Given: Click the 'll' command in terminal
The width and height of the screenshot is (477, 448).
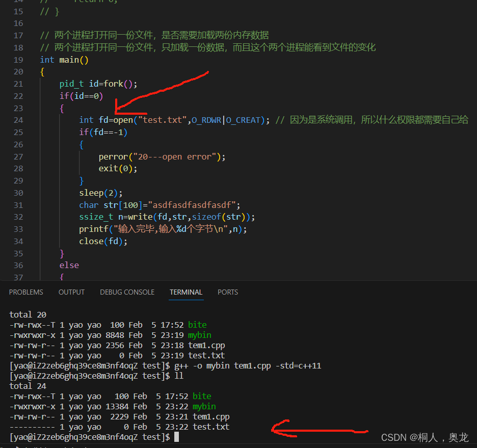Looking at the screenshot, I should tap(179, 376).
